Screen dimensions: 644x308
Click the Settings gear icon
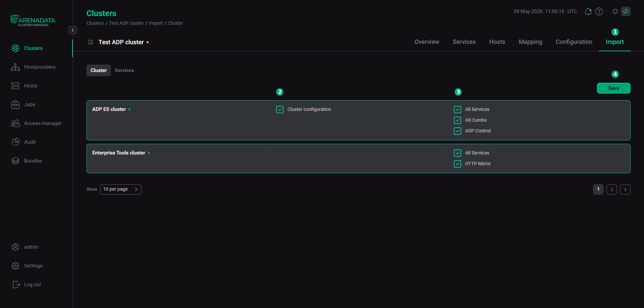pyautogui.click(x=15, y=266)
